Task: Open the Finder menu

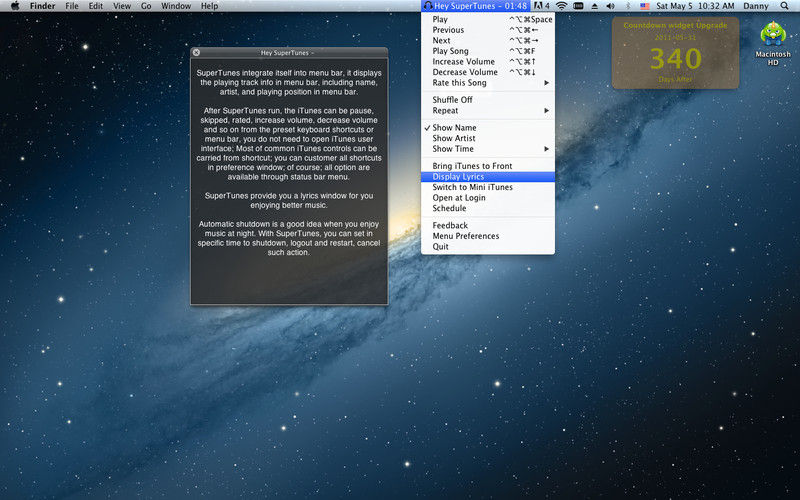Action: (42, 6)
